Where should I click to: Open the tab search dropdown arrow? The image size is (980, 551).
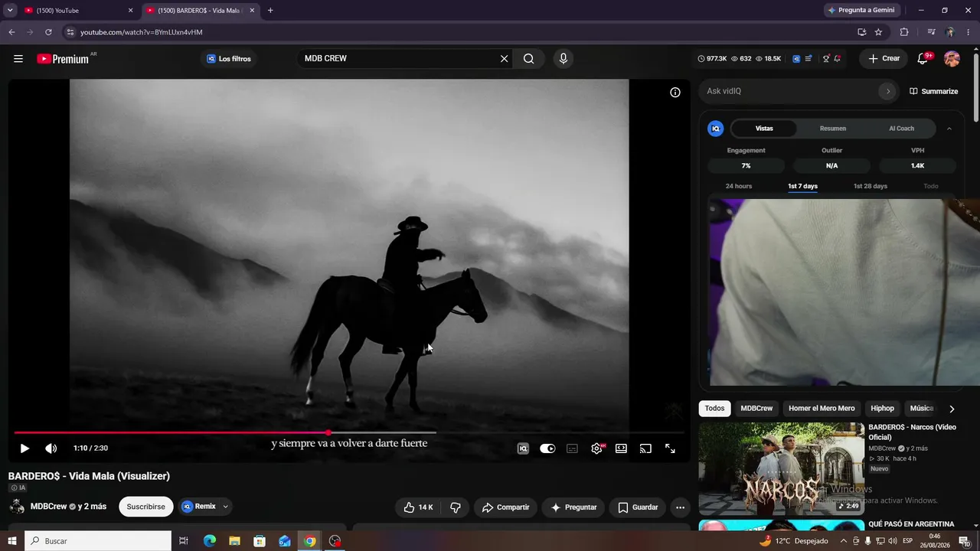coord(10,11)
